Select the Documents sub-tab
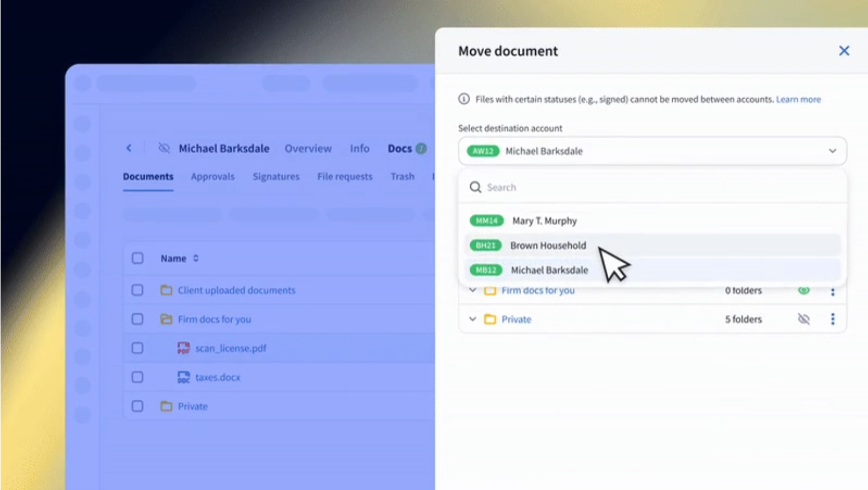This screenshot has height=490, width=868. click(x=148, y=177)
